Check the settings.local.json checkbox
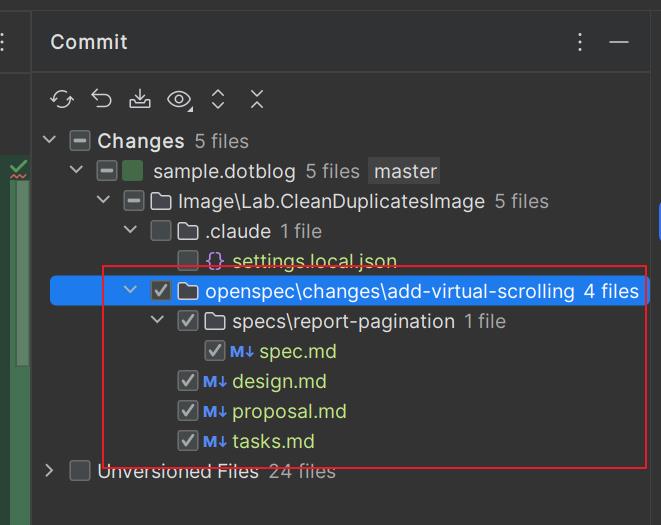 tap(187, 261)
